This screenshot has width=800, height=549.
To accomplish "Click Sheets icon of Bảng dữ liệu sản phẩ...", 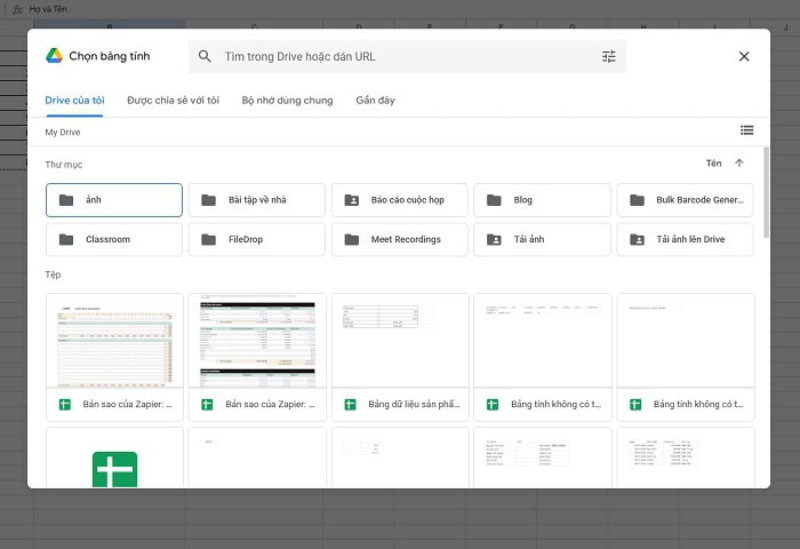I will coord(350,405).
